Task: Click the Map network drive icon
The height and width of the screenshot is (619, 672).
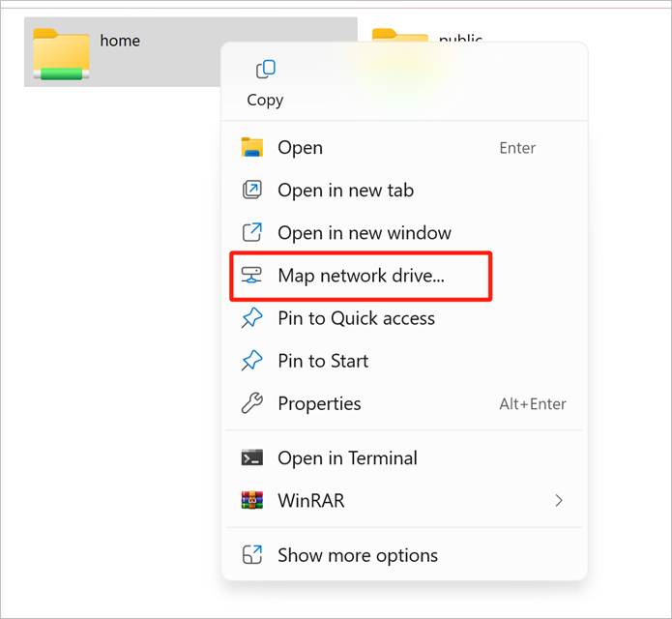Action: coord(251,276)
